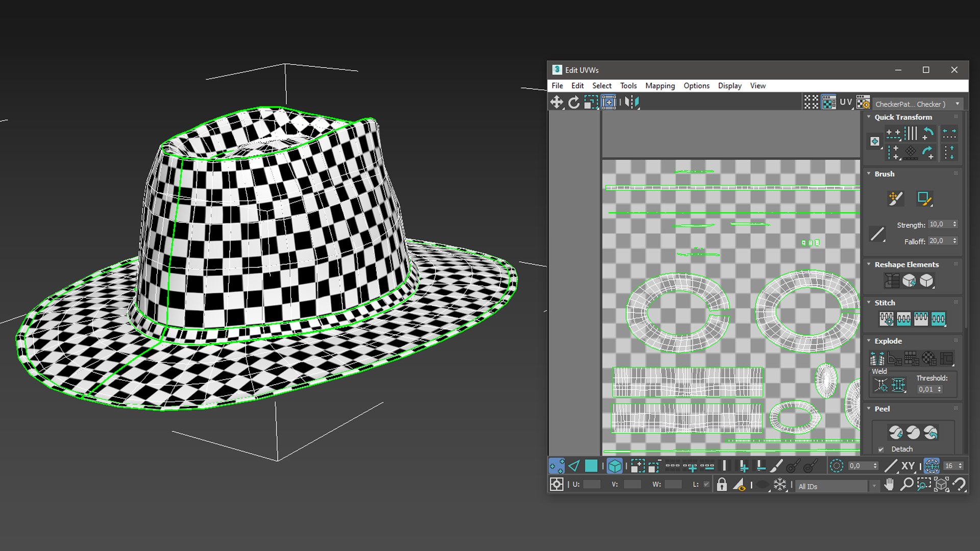Toggle Select By Element UV cube
The width and height of the screenshot is (980, 551).
click(x=615, y=466)
